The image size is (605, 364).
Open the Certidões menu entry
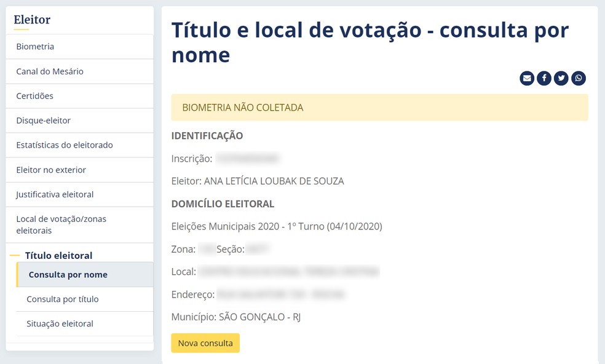point(34,95)
